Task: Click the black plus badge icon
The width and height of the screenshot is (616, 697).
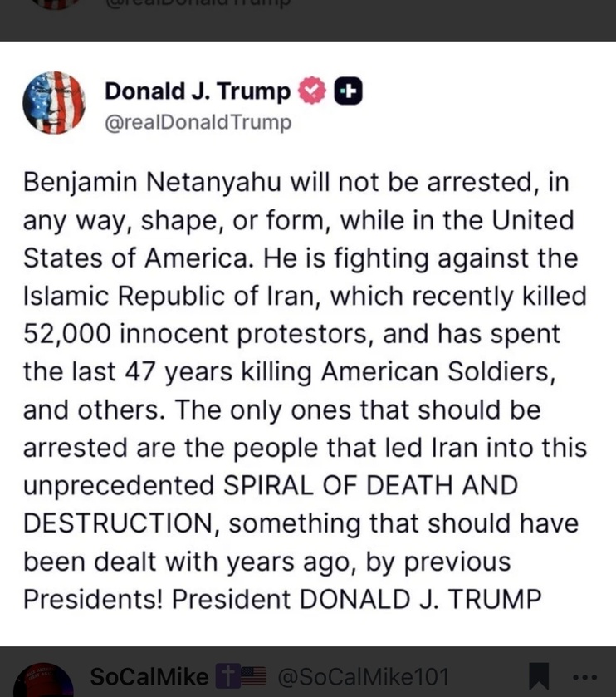Action: 348,91
